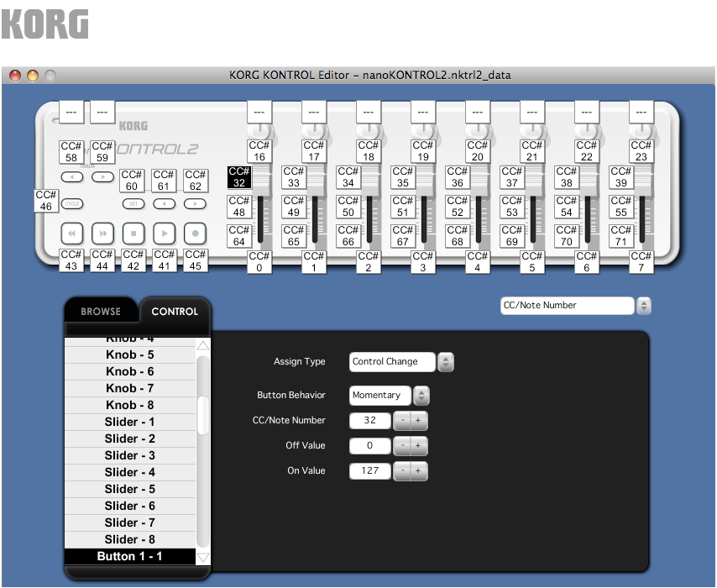
Task: Click the Rewind transport button
Action: [x=72, y=234]
